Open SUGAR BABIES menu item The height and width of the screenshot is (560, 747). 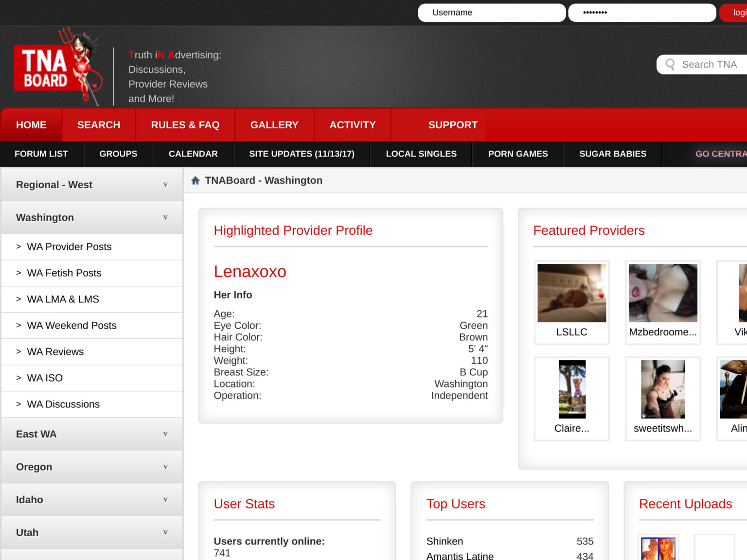tap(613, 154)
